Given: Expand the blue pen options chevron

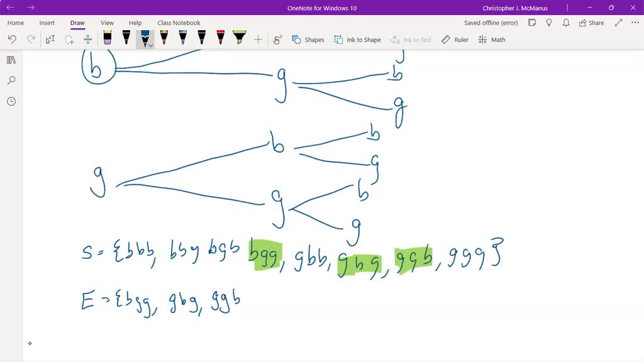Looking at the screenshot, I should point(151,45).
